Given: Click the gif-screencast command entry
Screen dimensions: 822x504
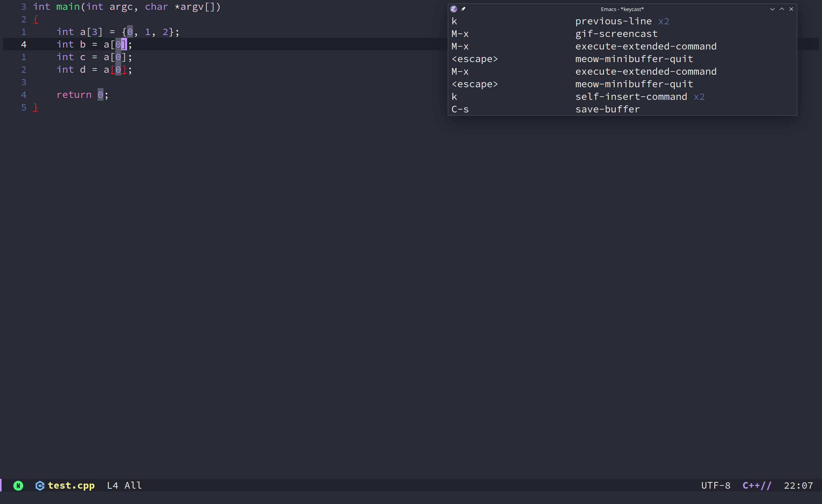Looking at the screenshot, I should pos(616,34).
